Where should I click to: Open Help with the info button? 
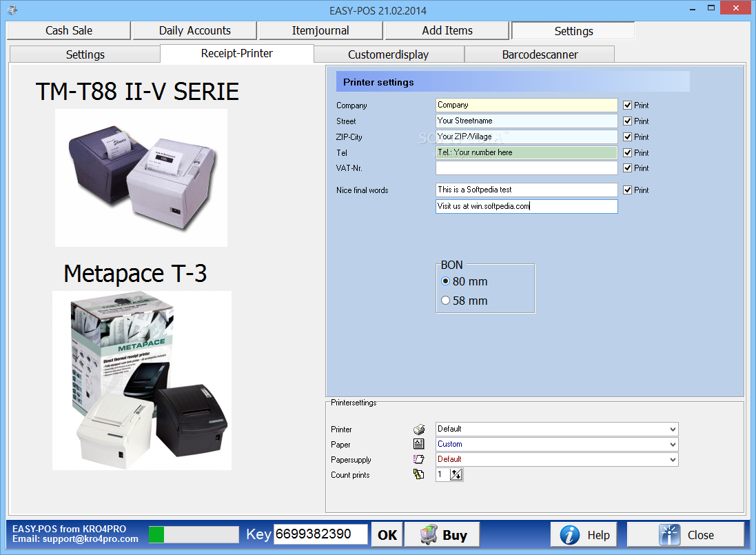[584, 535]
